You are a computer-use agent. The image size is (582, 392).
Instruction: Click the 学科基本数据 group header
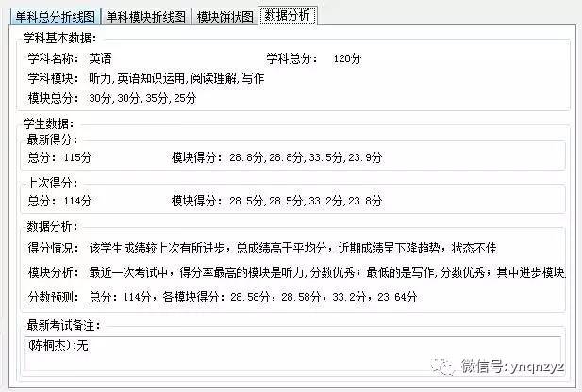coord(59,39)
